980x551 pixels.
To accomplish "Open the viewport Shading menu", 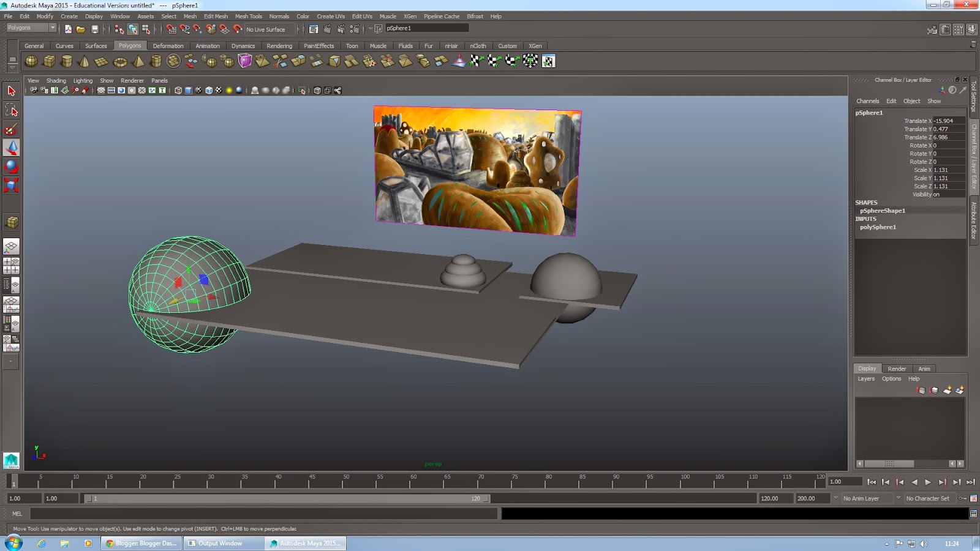I will click(x=56, y=81).
